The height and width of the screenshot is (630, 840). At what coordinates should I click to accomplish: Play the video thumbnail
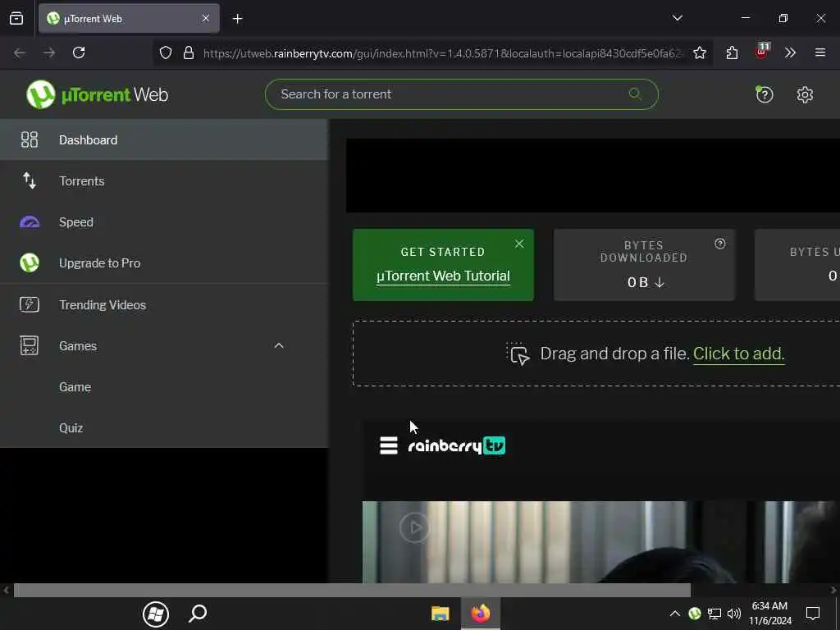(414, 527)
